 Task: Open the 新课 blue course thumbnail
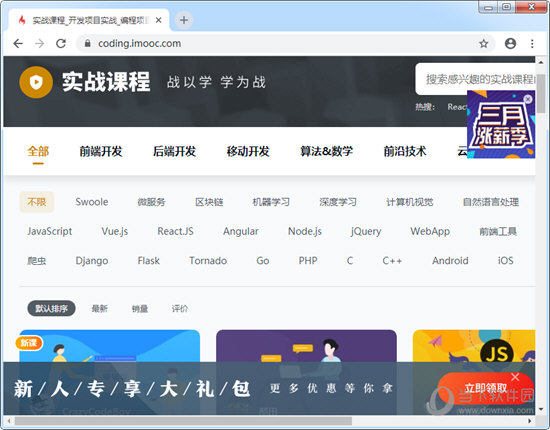coord(110,346)
